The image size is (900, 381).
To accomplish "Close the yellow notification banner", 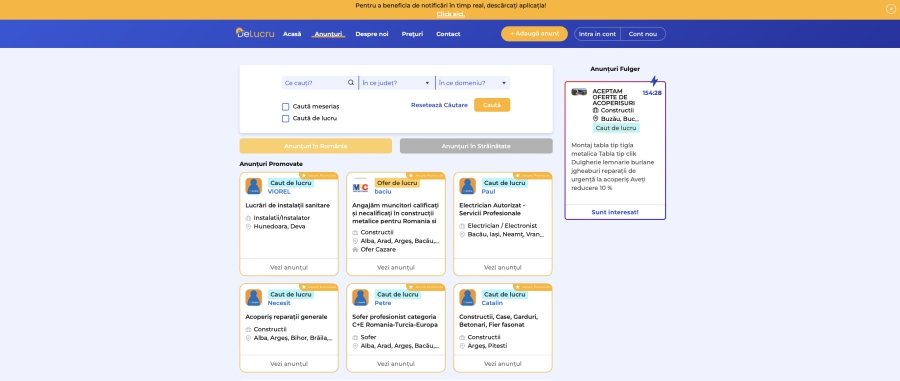I will click(x=890, y=9).
